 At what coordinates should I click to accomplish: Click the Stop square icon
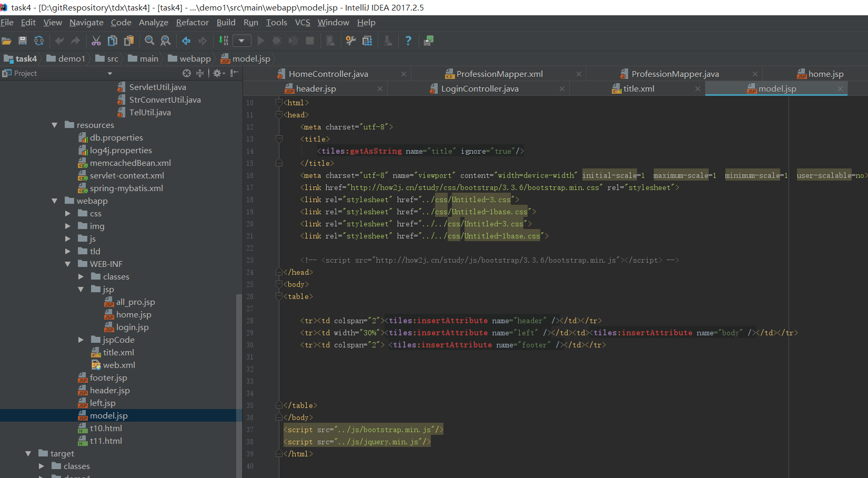[310, 41]
